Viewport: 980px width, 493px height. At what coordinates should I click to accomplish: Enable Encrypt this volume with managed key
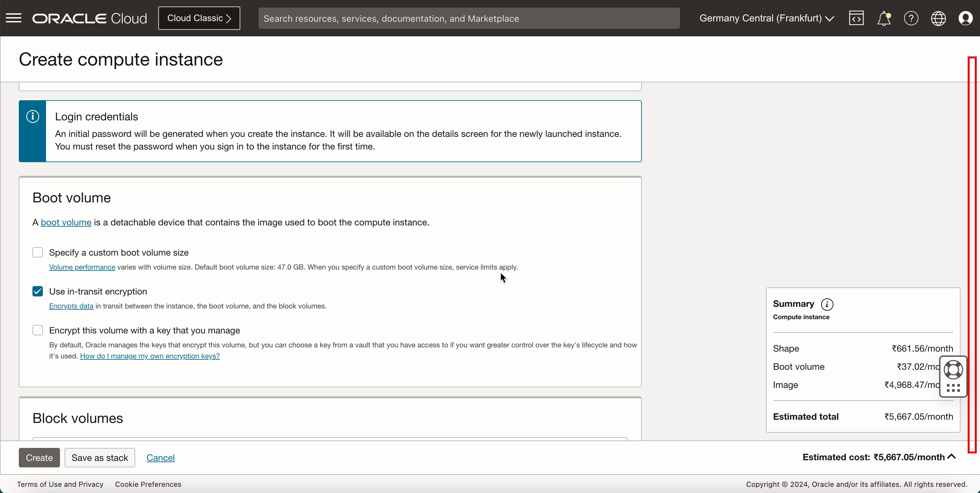(x=38, y=330)
